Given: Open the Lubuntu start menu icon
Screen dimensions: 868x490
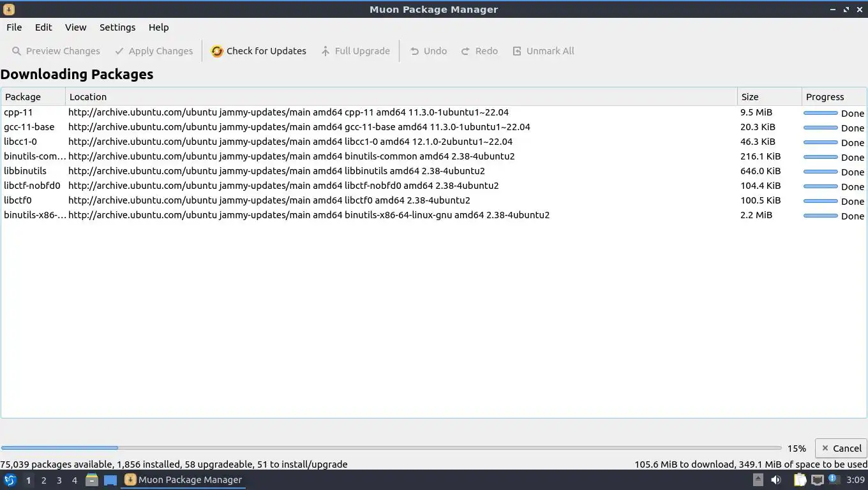Looking at the screenshot, I should coord(10,480).
